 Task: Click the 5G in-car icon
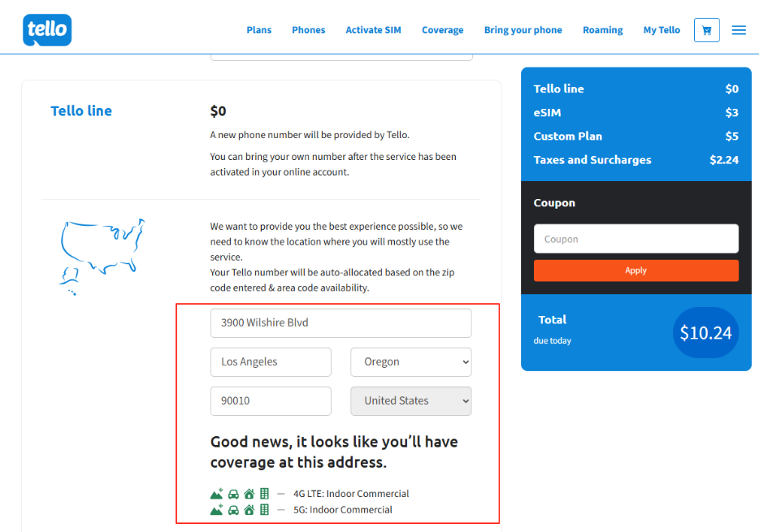[x=233, y=510]
